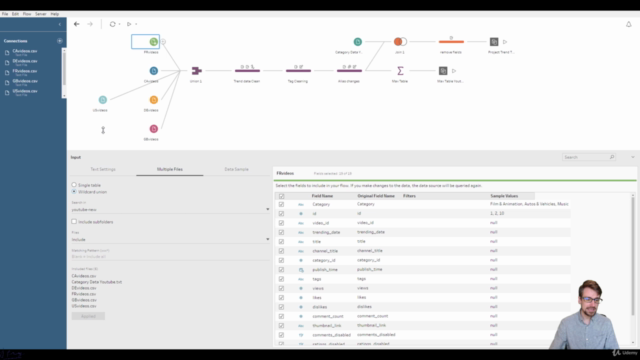Viewport: 640px width, 360px height.
Task: Open the File menu
Action: coord(5,14)
